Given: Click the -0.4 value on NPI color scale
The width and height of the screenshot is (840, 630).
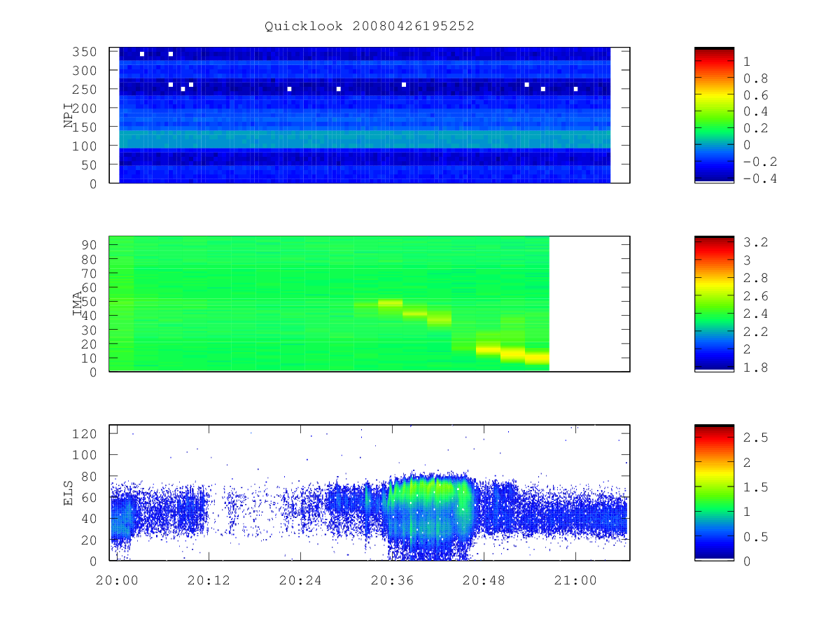Looking at the screenshot, I should coord(759,178).
